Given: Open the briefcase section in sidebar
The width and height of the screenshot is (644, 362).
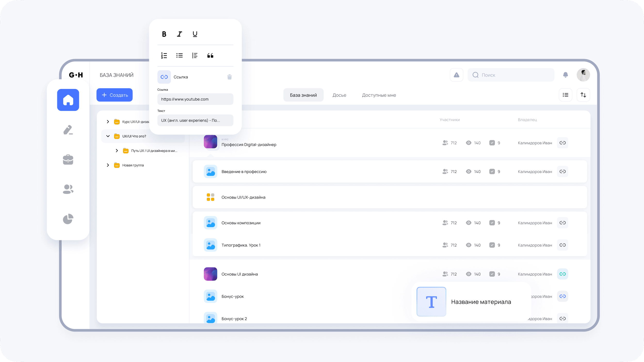Looking at the screenshot, I should 68,160.
